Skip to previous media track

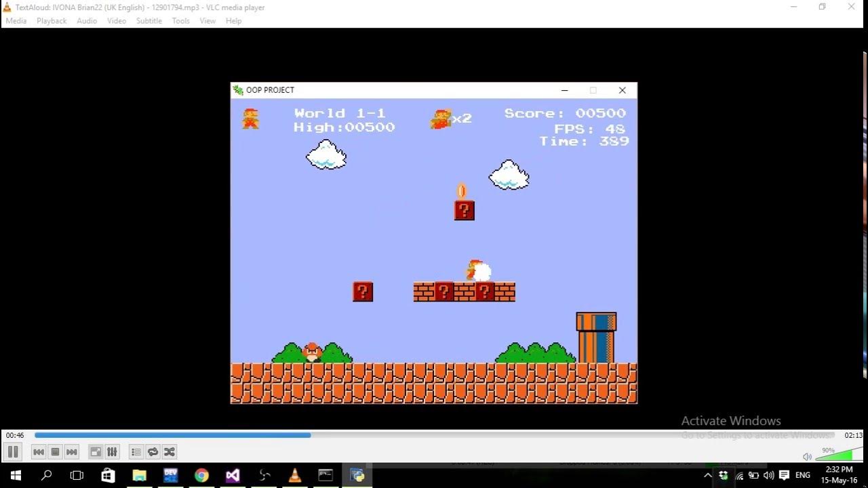pos(39,452)
